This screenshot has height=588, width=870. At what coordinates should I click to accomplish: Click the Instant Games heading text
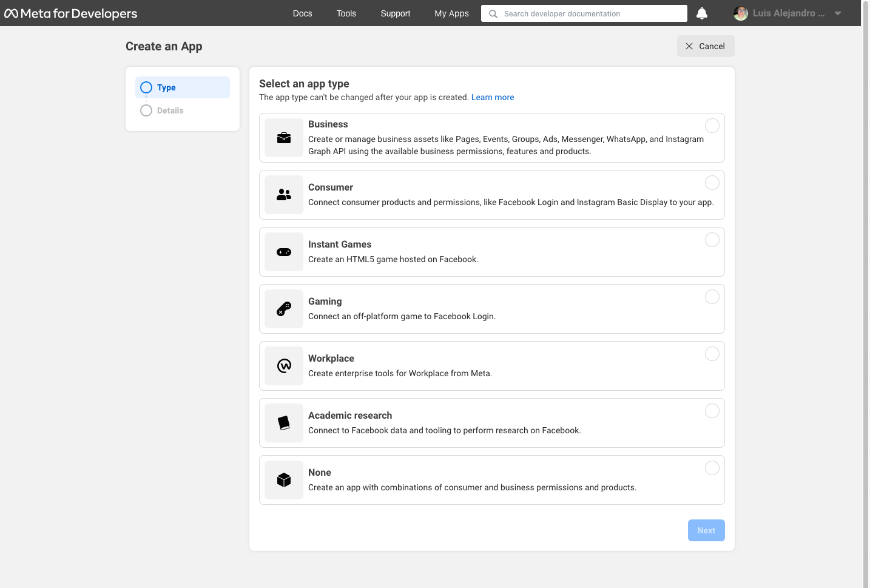[340, 245]
